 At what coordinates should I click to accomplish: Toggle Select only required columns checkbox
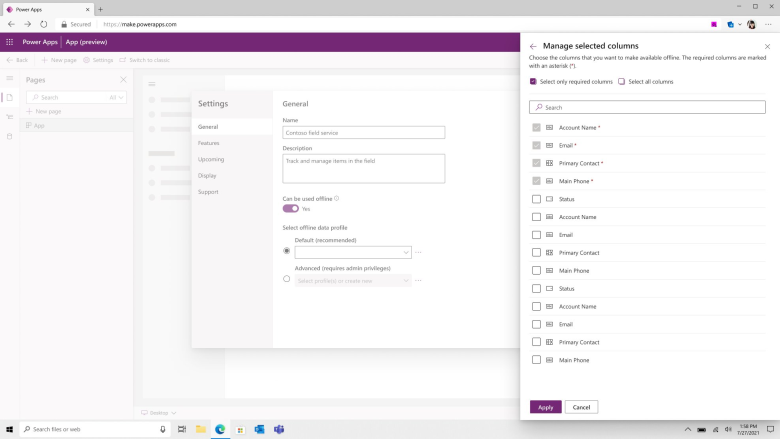pos(533,82)
